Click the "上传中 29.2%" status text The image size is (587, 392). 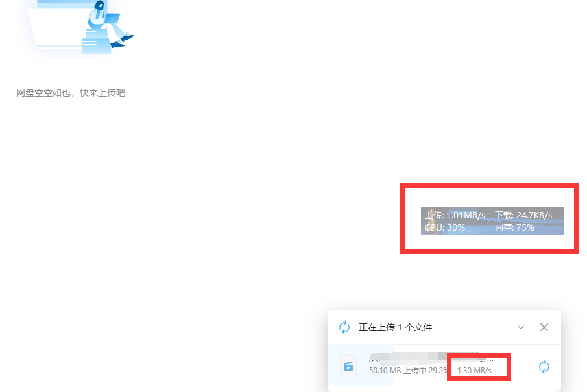click(x=425, y=371)
